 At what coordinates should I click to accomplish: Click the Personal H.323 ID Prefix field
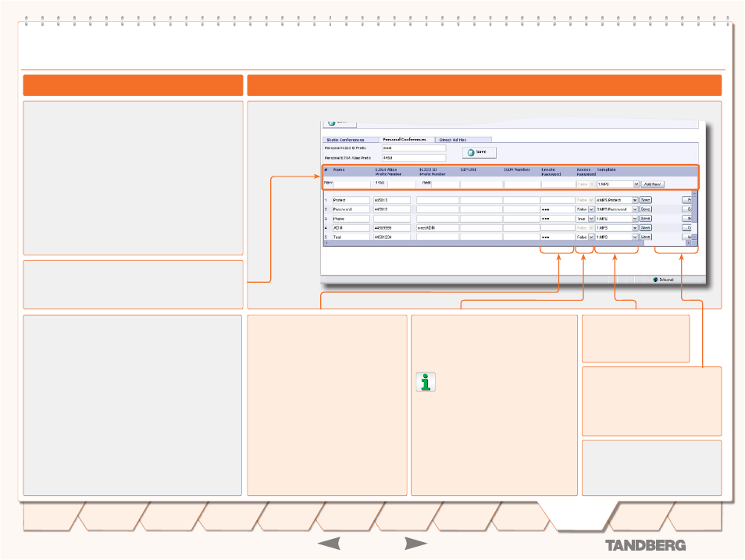coord(414,148)
